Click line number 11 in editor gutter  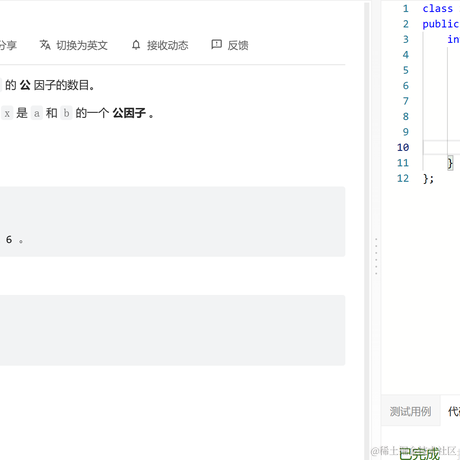pyautogui.click(x=403, y=163)
